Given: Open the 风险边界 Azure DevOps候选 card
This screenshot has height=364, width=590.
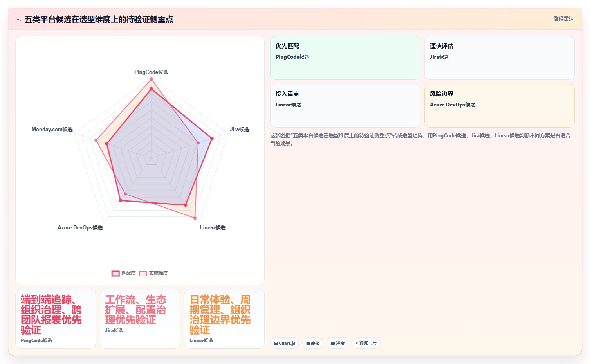Looking at the screenshot, I should [500, 106].
